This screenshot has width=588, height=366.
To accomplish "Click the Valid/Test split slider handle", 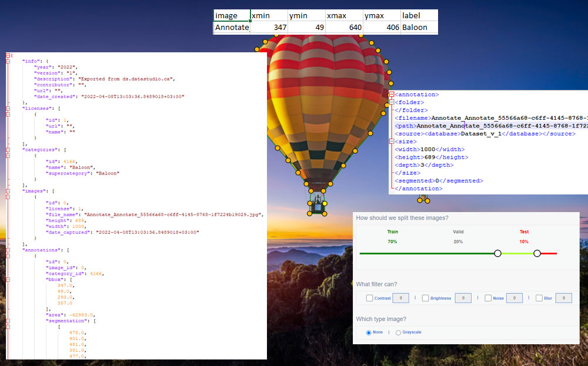I will tap(537, 253).
